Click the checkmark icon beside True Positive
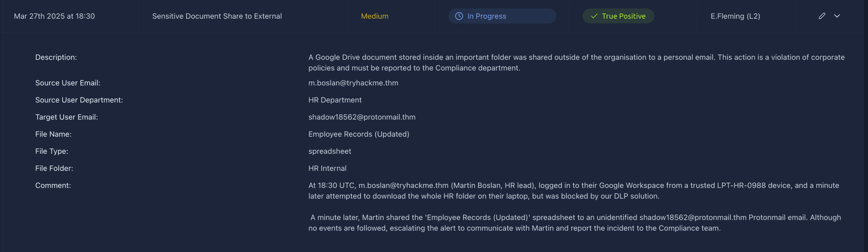This screenshot has height=252, width=868. pos(594,16)
